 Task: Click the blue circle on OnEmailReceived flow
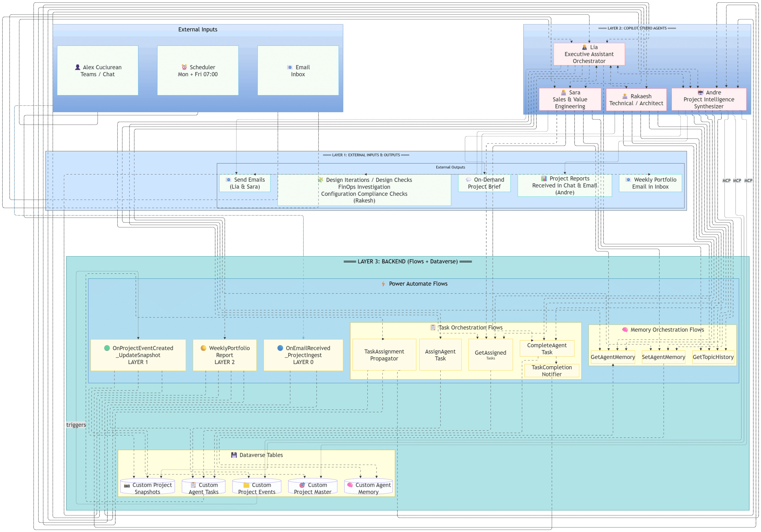pos(280,348)
